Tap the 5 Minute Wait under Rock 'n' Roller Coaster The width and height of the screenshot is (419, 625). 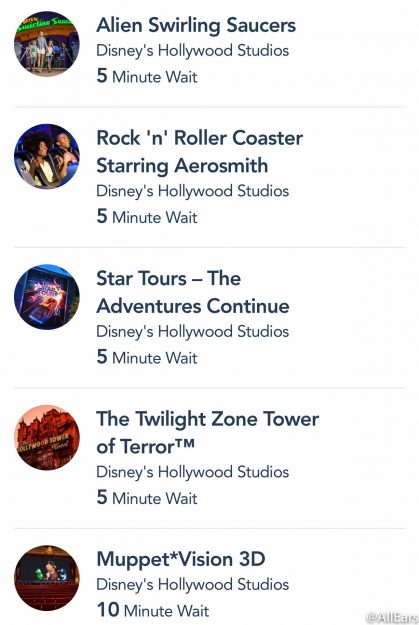(147, 216)
